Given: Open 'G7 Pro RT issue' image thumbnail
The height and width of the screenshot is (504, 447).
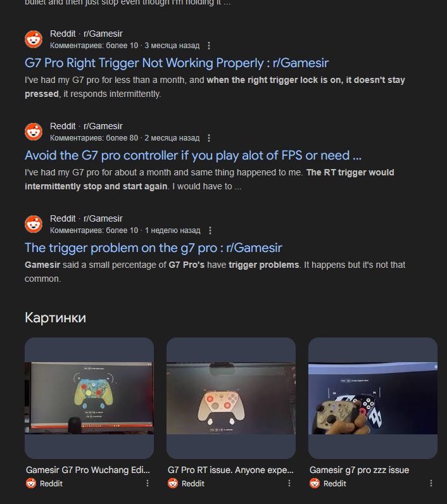Looking at the screenshot, I should [231, 398].
